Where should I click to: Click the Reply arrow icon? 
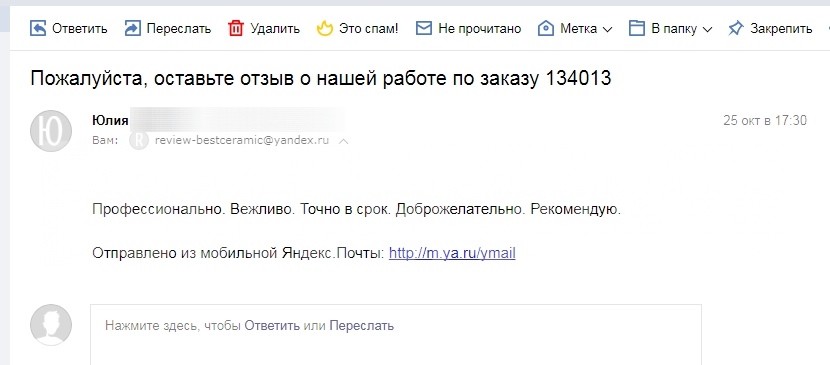tap(38, 28)
